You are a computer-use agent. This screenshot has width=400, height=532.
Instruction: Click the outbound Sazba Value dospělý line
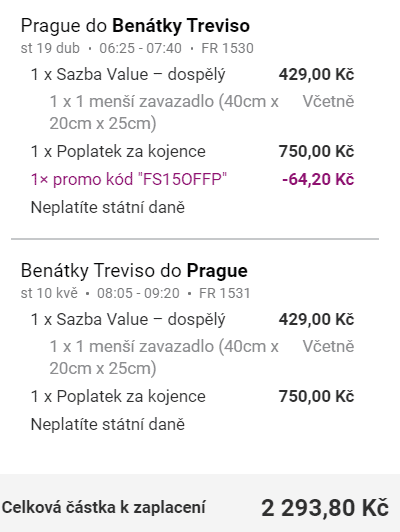coord(128,74)
